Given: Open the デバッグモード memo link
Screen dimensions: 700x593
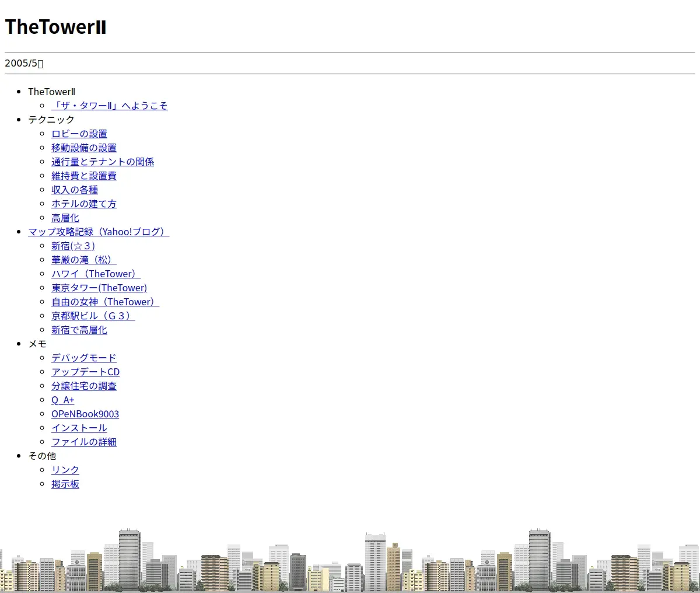Looking at the screenshot, I should (x=84, y=358).
